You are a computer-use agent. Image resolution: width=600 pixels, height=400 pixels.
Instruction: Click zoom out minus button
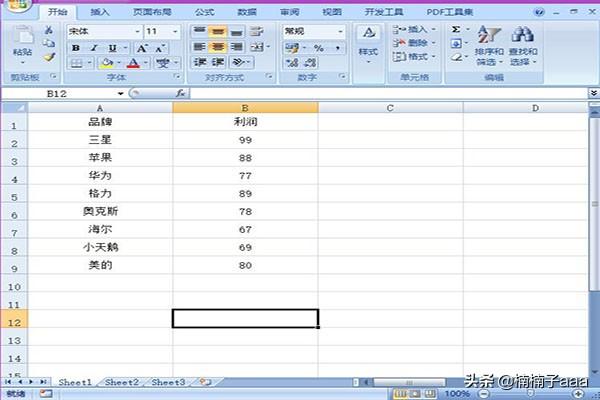(484, 393)
